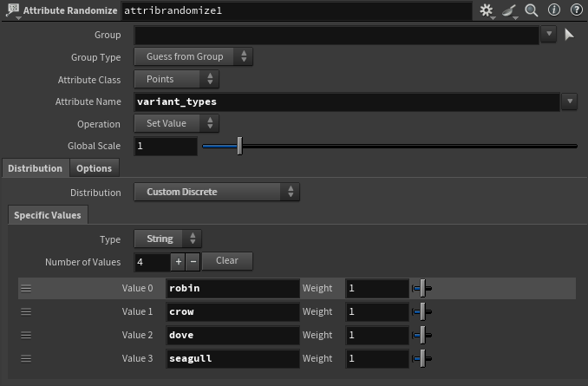Image resolution: width=588 pixels, height=386 pixels.
Task: Click the group selection arrow icon
Action: (x=570, y=35)
